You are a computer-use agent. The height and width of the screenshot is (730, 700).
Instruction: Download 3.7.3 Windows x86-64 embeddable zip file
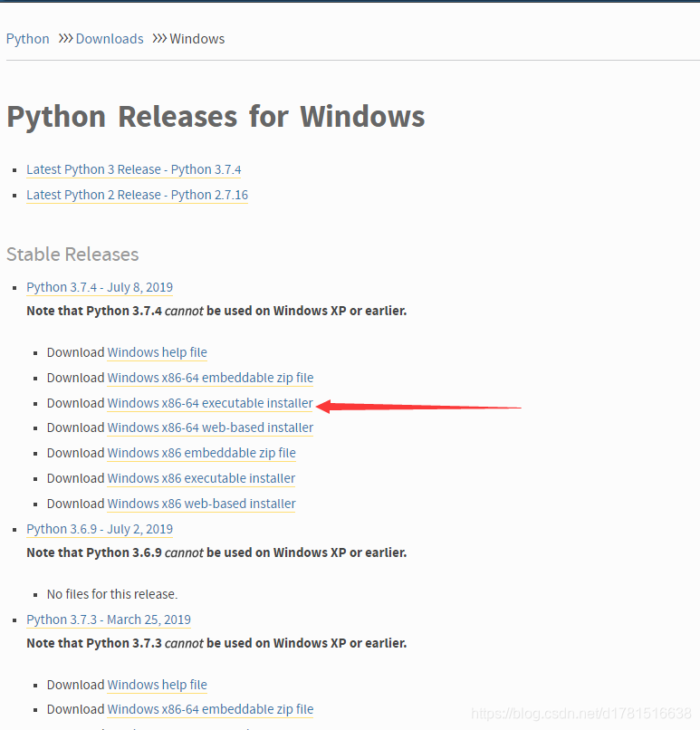pos(210,709)
